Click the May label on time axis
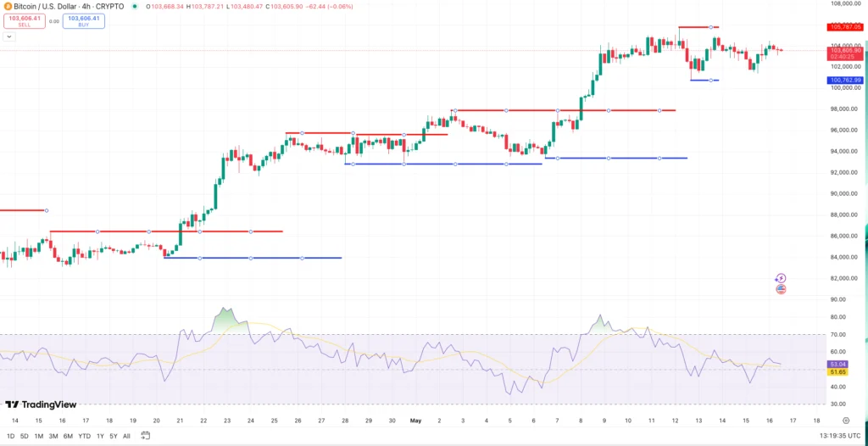Viewport: 868px width, 446px height. click(415, 421)
